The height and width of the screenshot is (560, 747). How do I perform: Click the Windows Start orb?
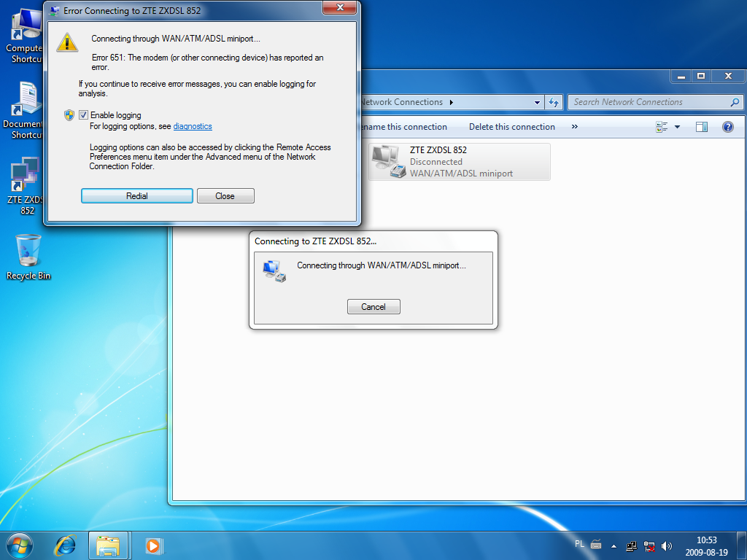[x=19, y=545]
